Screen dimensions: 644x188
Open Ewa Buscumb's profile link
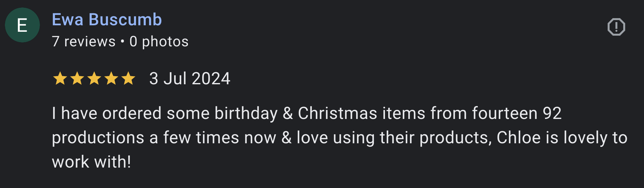pos(107,19)
